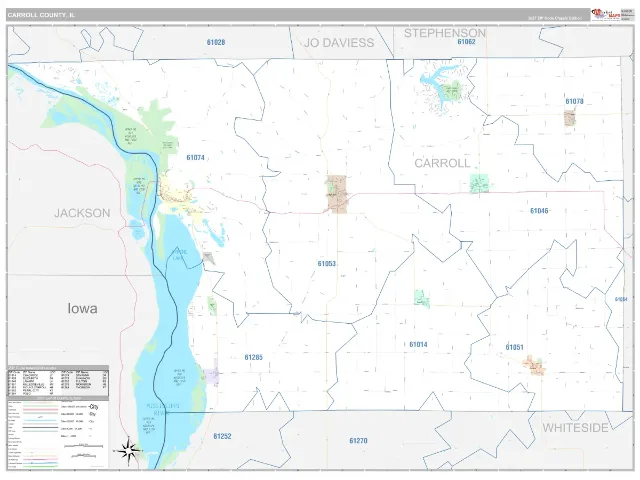The image size is (640, 480).
Task: Click the ZIP code label 61046
Action: [539, 211]
